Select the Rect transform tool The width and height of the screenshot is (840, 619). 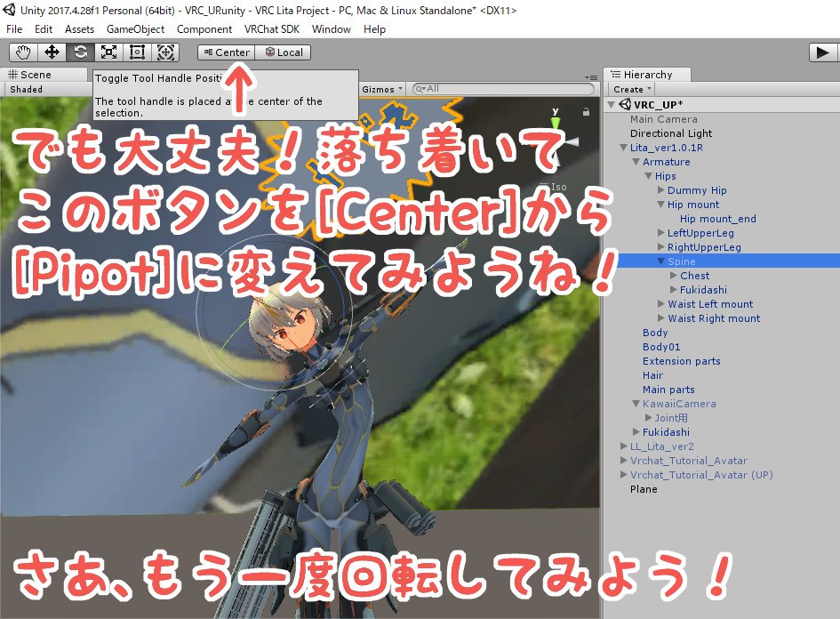[x=137, y=52]
